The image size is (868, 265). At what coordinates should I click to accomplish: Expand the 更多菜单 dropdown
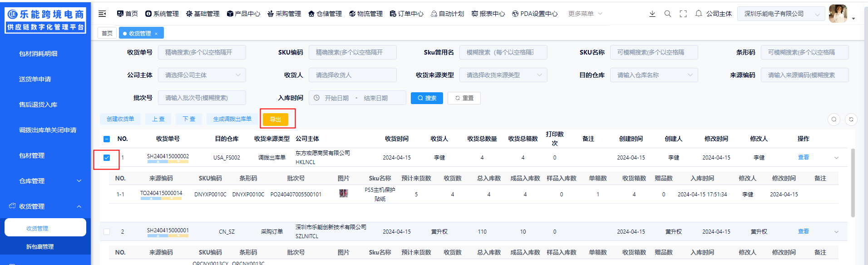[x=585, y=14]
